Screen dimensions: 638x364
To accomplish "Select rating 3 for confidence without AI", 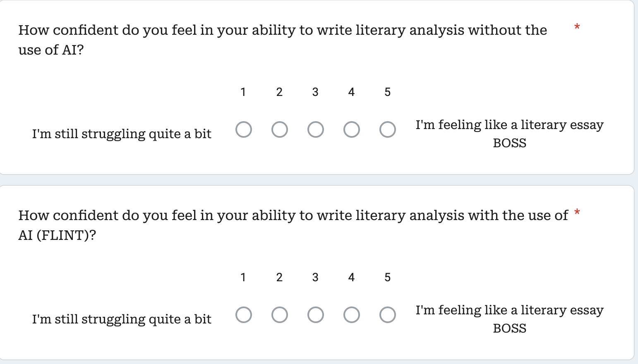I will pos(316,129).
